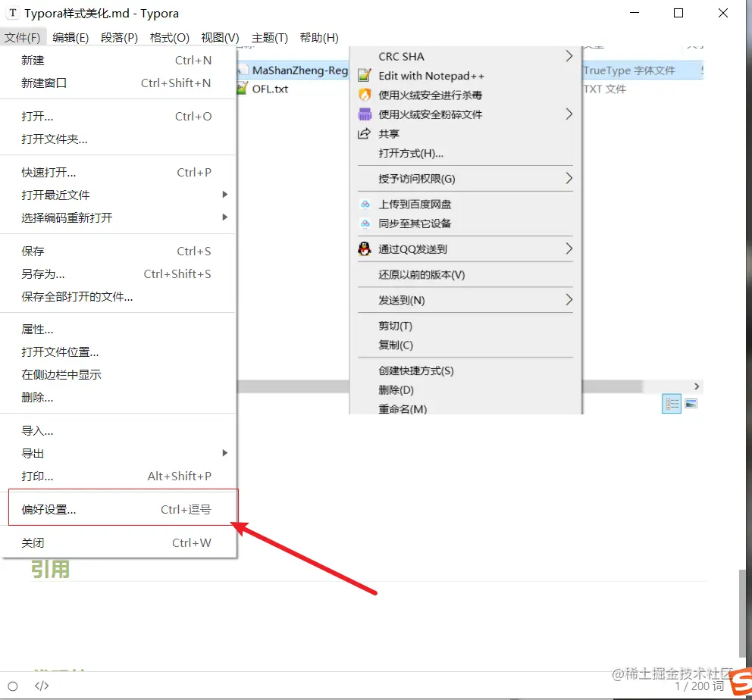The height and width of the screenshot is (700, 752).
Task: Click TrueType 字体文件 type cell
Action: tap(629, 70)
